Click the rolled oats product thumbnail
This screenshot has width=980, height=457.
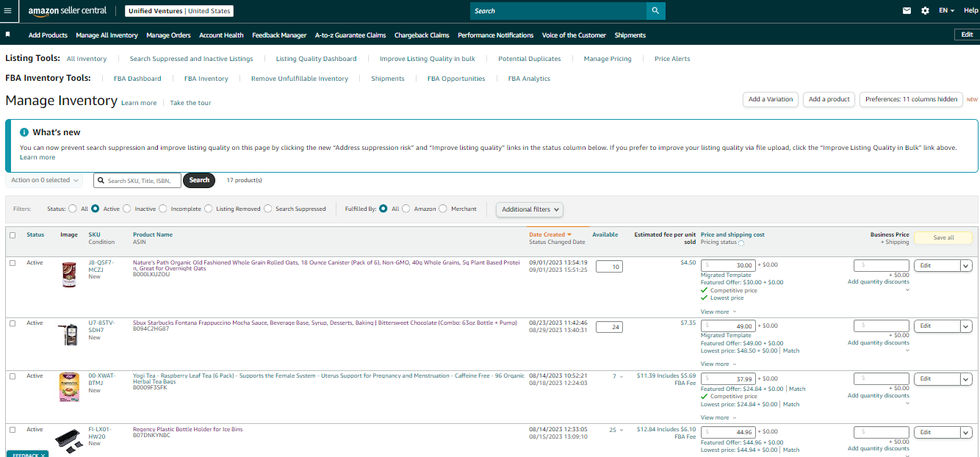[x=70, y=275]
